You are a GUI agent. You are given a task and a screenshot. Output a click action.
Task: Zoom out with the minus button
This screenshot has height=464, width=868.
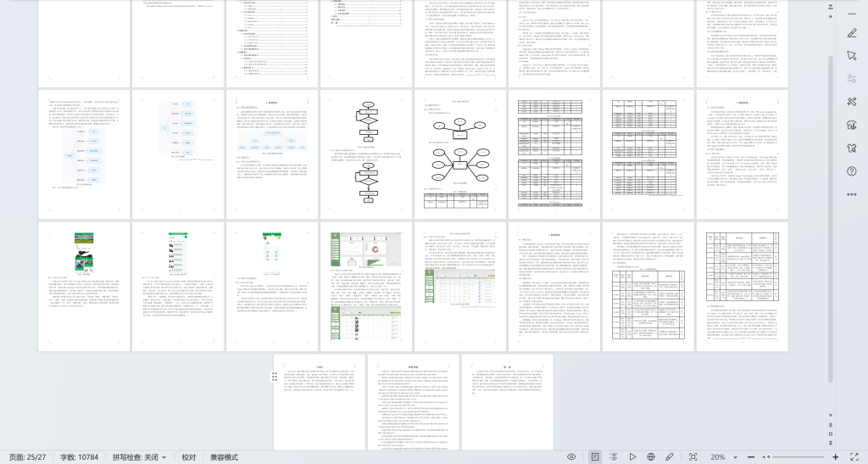coord(751,457)
